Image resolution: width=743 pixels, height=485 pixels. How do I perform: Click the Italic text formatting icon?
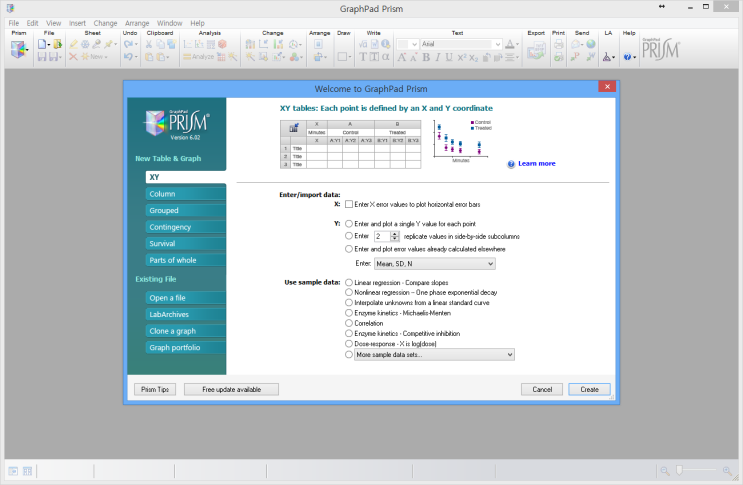click(x=437, y=57)
